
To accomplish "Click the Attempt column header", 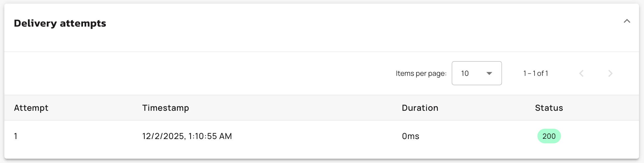I will coord(31,108).
